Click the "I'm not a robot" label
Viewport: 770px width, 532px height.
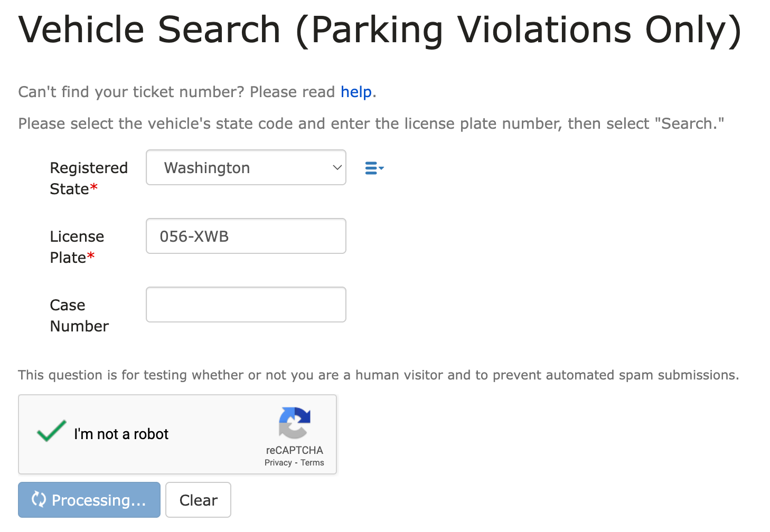pos(121,434)
